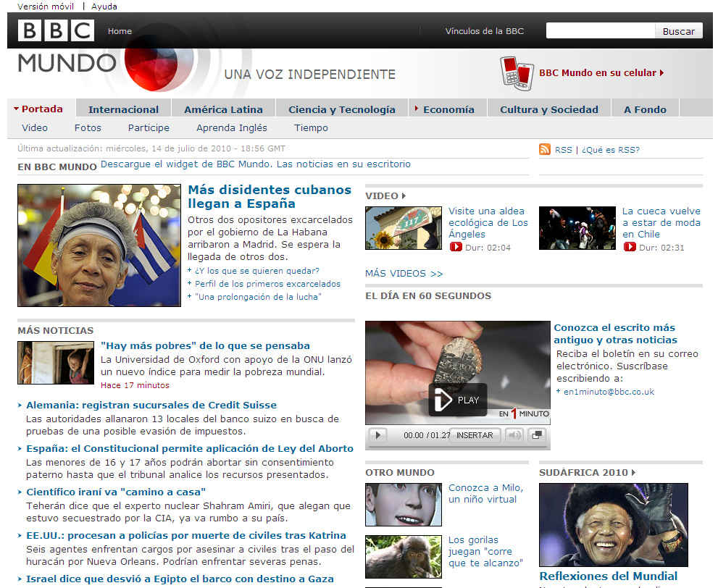Mute the video player volume icon
Screen dimensions: 718x588
point(514,435)
